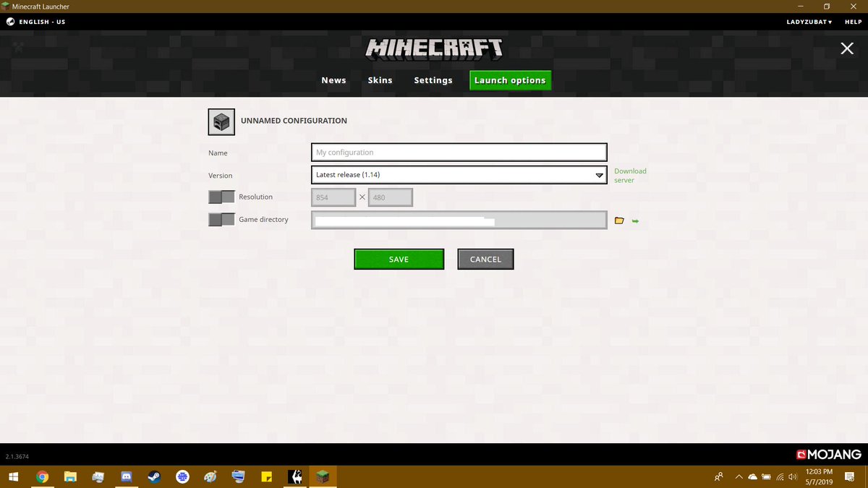Select the Launch options tab
Image resolution: width=868 pixels, height=488 pixels.
pyautogui.click(x=510, y=80)
